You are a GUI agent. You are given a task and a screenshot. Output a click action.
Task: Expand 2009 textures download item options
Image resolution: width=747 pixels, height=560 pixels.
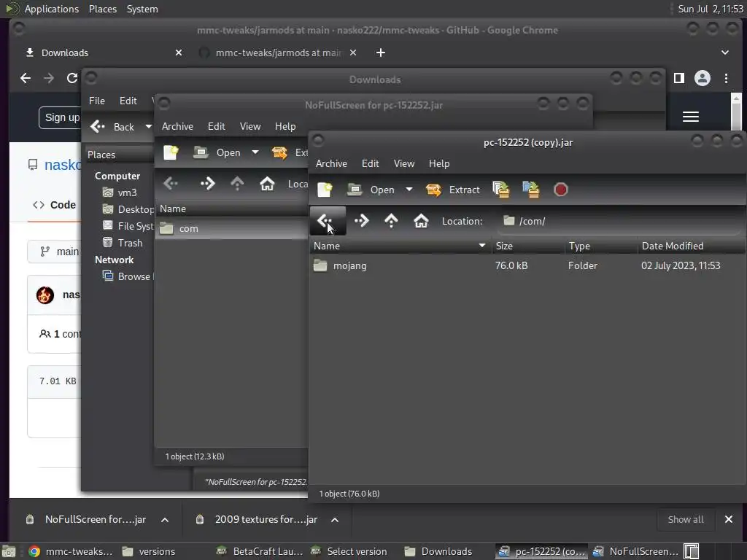(335, 519)
